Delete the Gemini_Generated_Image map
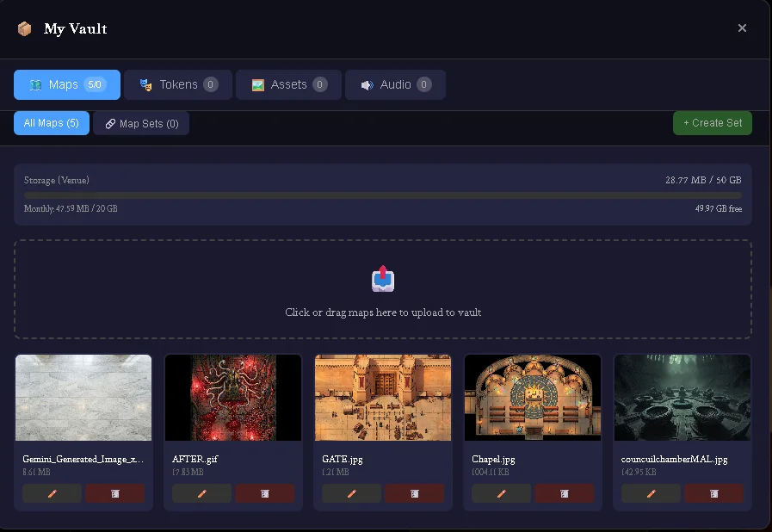772x532 pixels. pyautogui.click(x=115, y=493)
